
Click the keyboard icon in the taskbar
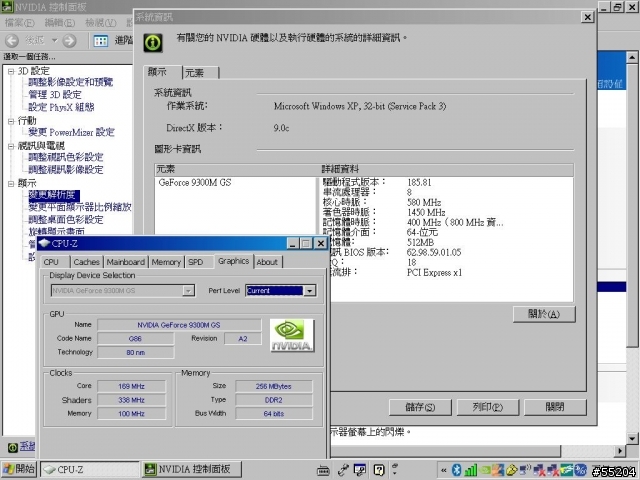click(x=323, y=470)
